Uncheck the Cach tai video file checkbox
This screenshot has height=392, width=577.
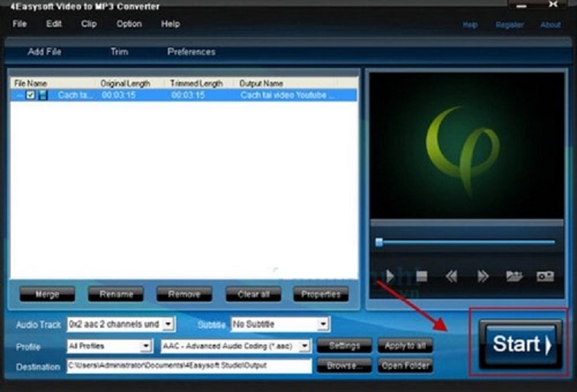[x=31, y=95]
